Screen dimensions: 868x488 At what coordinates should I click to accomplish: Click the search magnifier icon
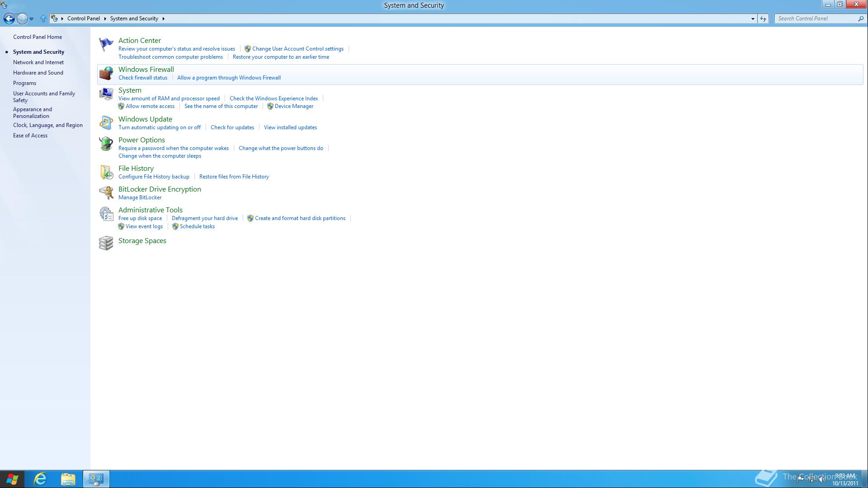(860, 19)
